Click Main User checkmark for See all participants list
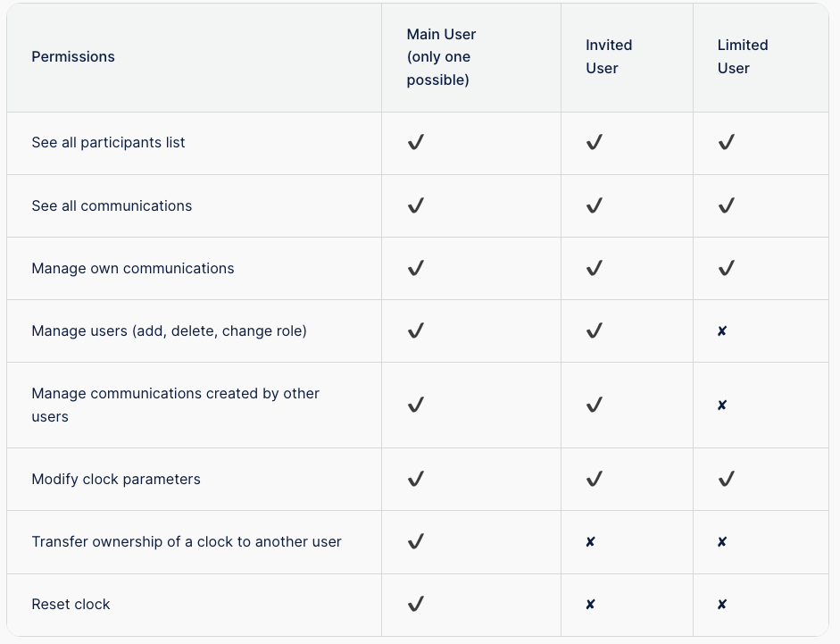 [x=416, y=142]
